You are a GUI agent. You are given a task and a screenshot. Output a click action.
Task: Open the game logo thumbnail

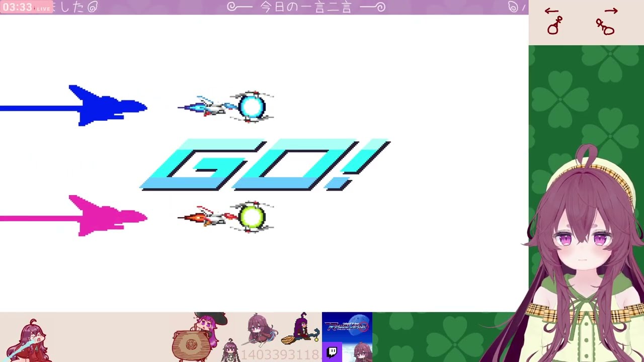click(347, 327)
